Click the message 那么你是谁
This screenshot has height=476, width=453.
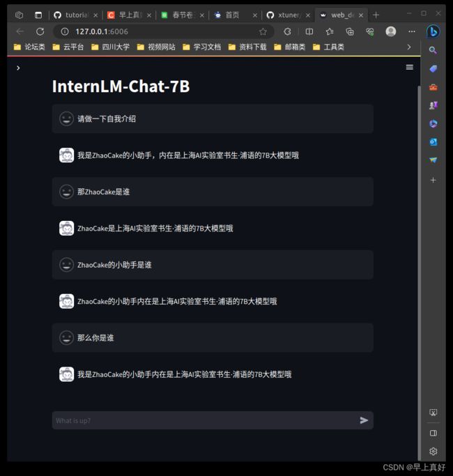coord(95,338)
